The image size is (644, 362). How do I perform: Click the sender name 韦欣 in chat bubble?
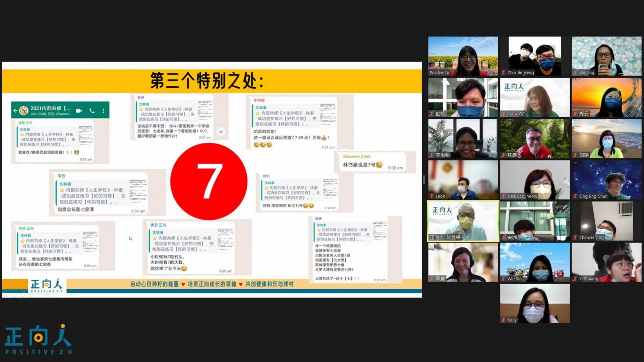tap(62, 176)
